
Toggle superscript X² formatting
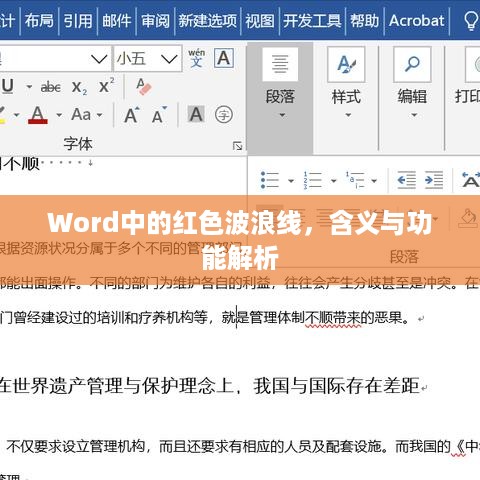pos(106,86)
